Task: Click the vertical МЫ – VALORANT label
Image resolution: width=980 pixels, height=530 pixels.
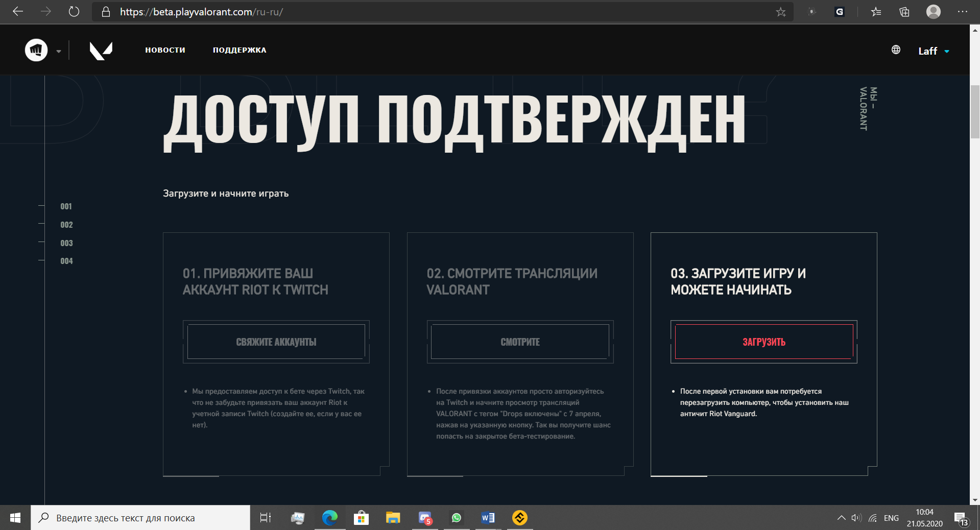Action: pos(868,108)
